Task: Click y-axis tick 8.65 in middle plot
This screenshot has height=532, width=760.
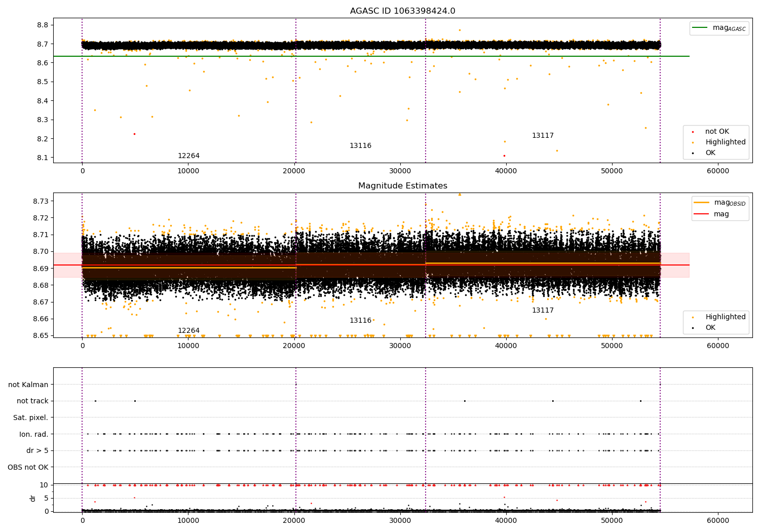Action: 41,336
